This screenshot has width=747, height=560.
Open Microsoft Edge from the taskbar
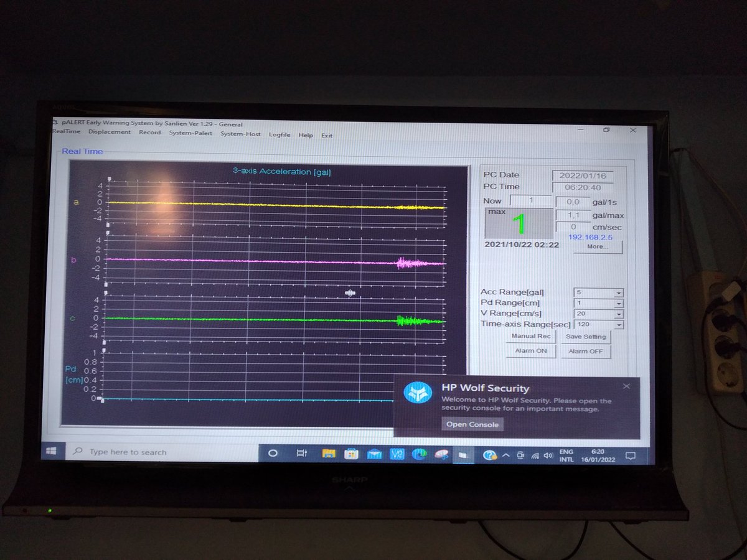coord(419,455)
